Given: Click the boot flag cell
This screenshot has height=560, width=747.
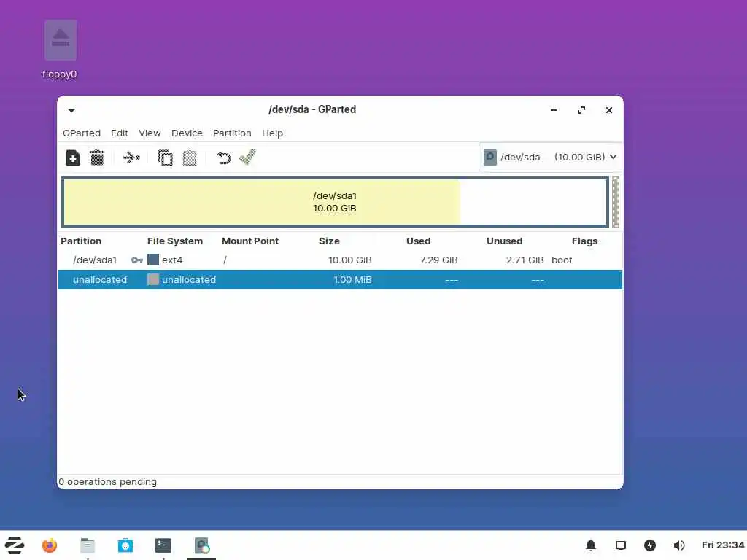Looking at the screenshot, I should point(562,260).
